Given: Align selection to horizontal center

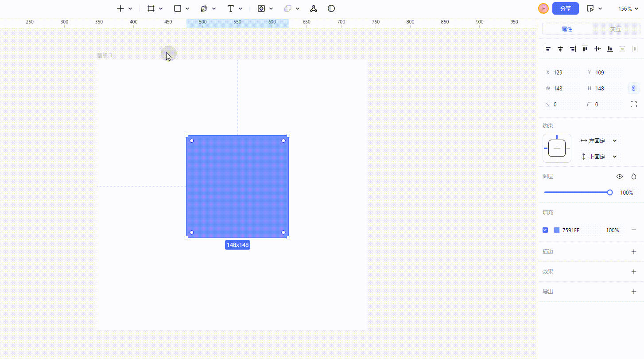Looking at the screenshot, I should click(560, 49).
